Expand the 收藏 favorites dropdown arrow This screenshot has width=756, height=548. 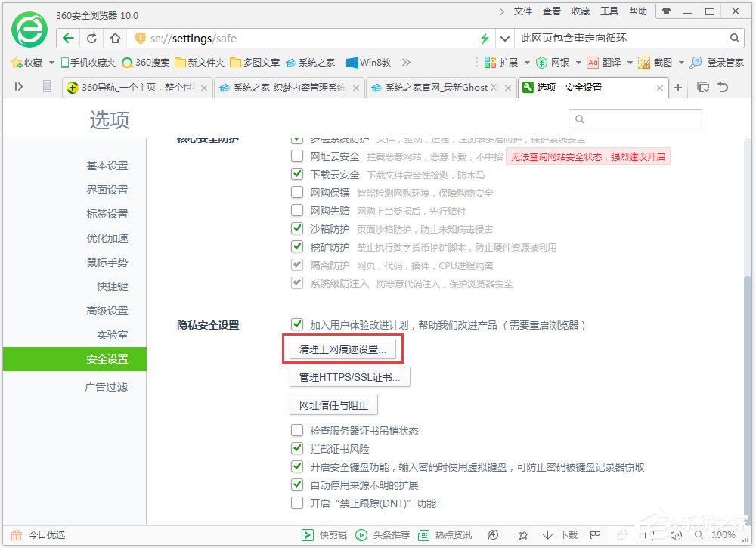50,63
